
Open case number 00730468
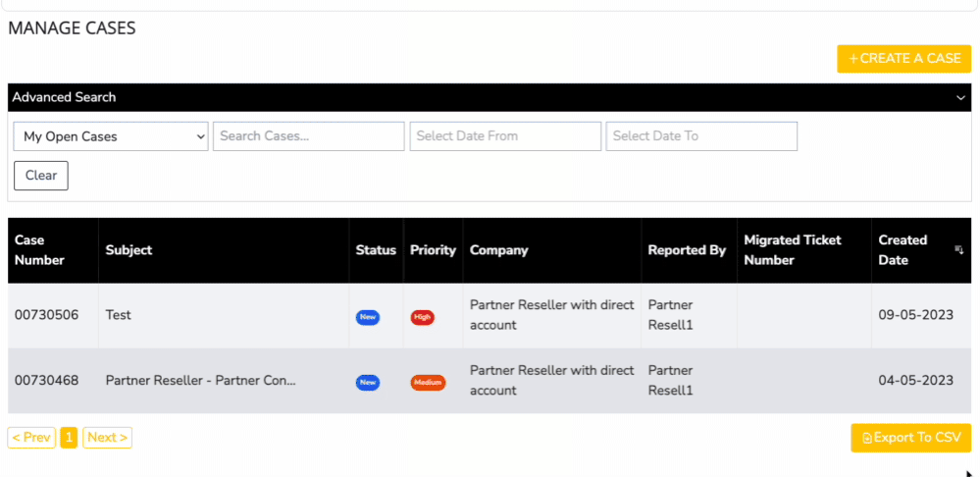(x=46, y=381)
